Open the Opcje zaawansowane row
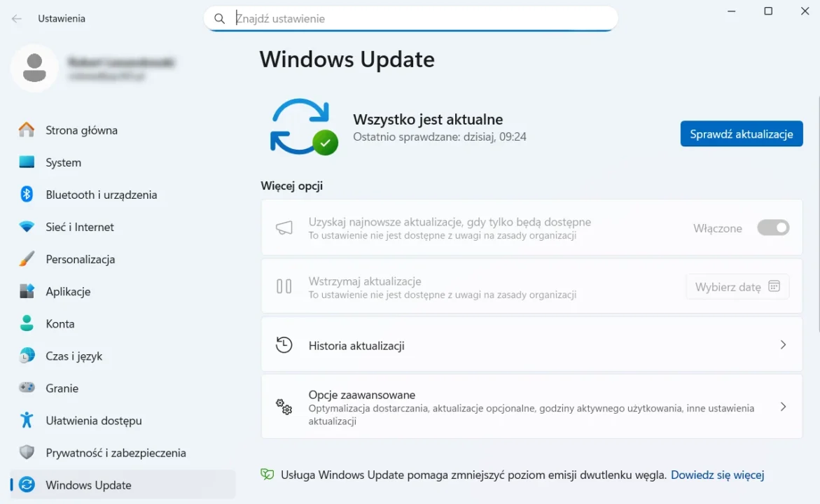This screenshot has width=820, height=504. 532,407
